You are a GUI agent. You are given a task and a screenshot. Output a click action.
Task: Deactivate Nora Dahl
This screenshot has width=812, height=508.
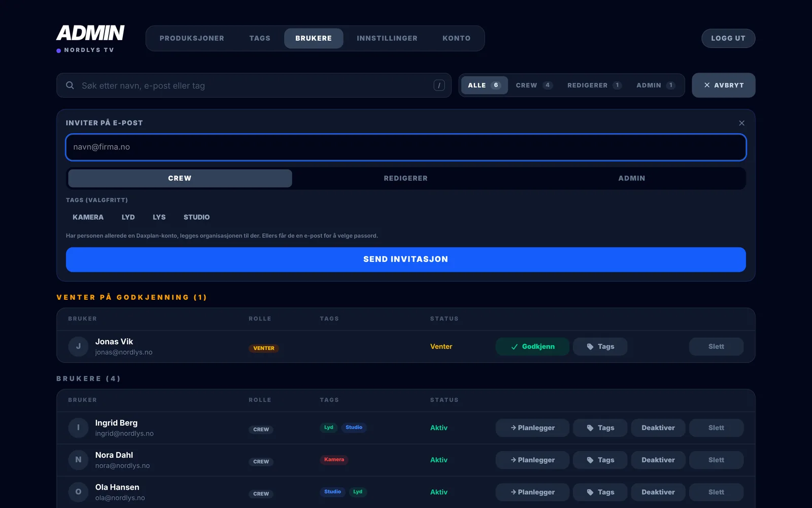click(x=658, y=460)
